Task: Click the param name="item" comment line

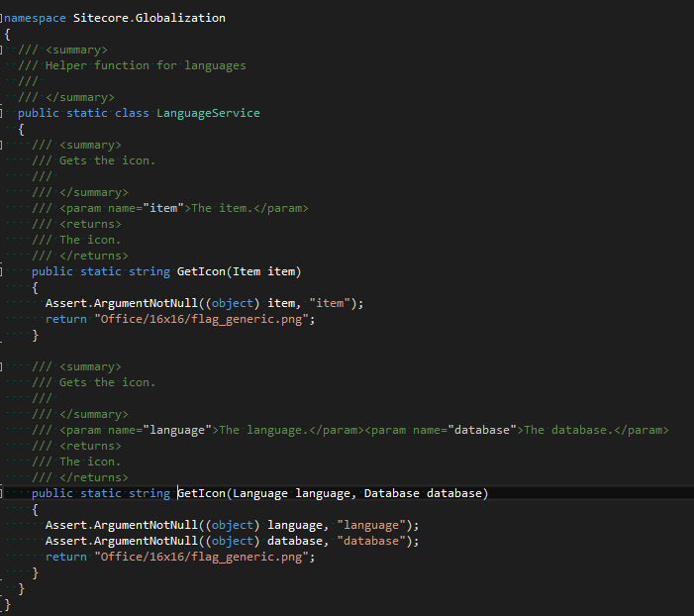Action: click(x=170, y=208)
